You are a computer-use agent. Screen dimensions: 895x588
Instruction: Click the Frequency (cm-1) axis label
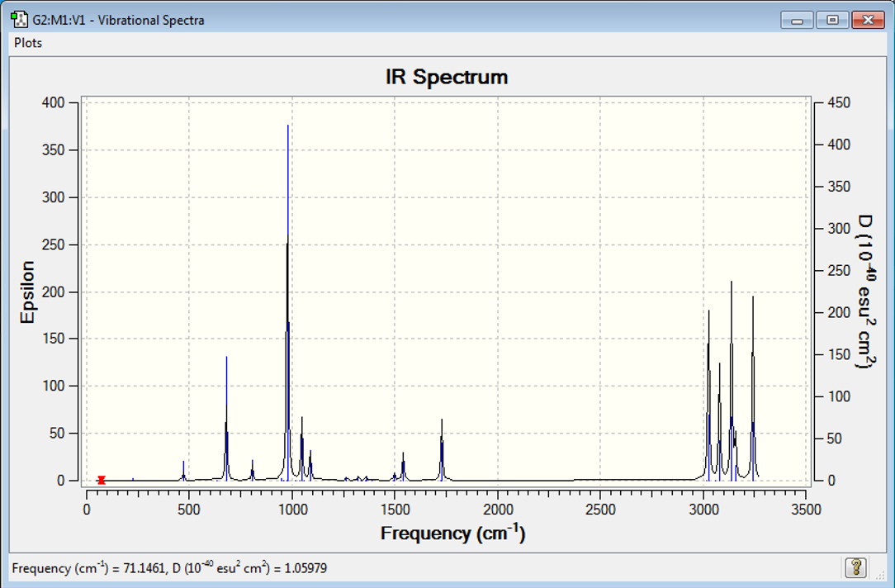[x=452, y=533]
